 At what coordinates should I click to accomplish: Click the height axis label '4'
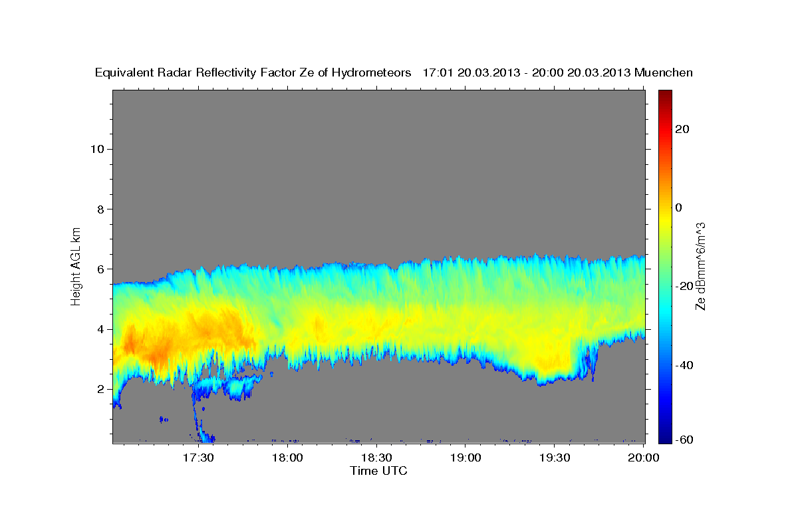100,329
